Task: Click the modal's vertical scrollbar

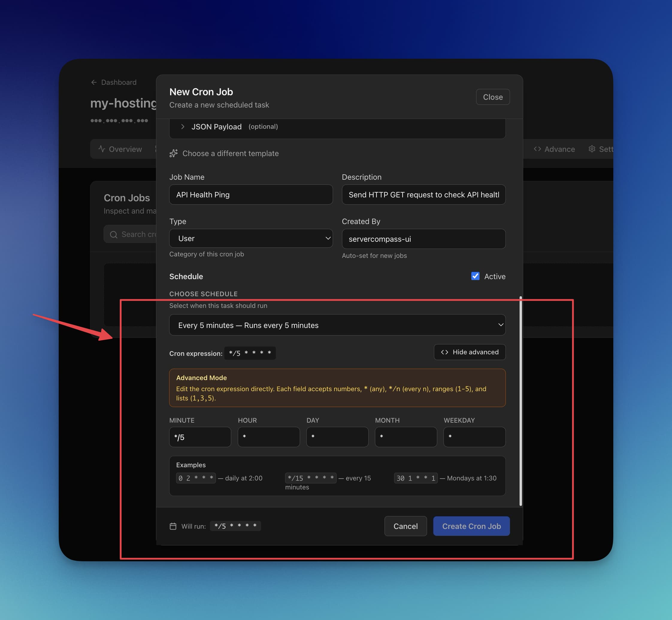Action: coord(521,401)
